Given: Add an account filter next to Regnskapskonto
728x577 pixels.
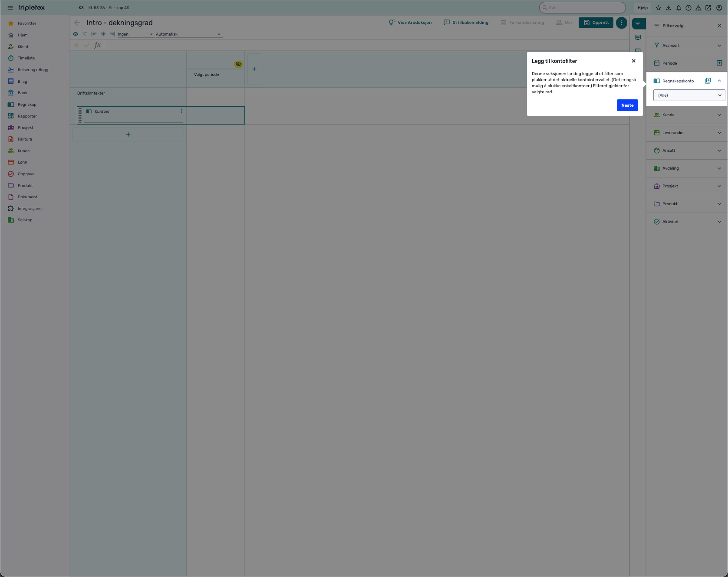Looking at the screenshot, I should [x=708, y=81].
